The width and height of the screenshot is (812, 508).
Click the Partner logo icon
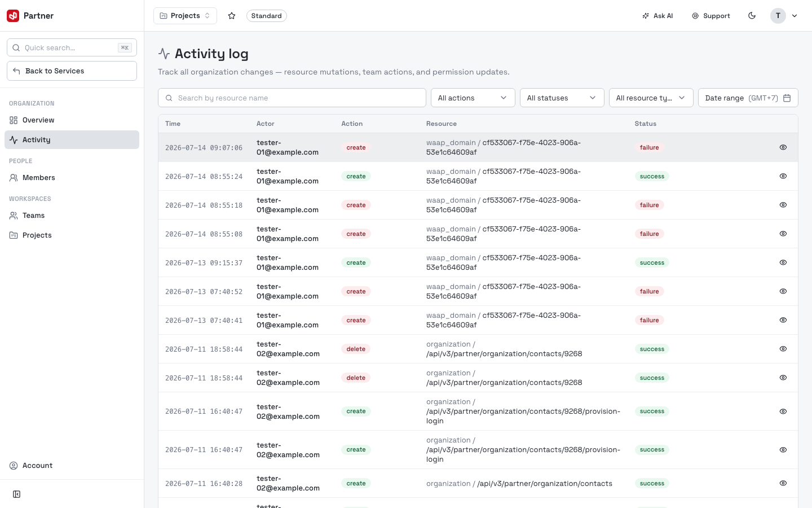pyautogui.click(x=13, y=16)
